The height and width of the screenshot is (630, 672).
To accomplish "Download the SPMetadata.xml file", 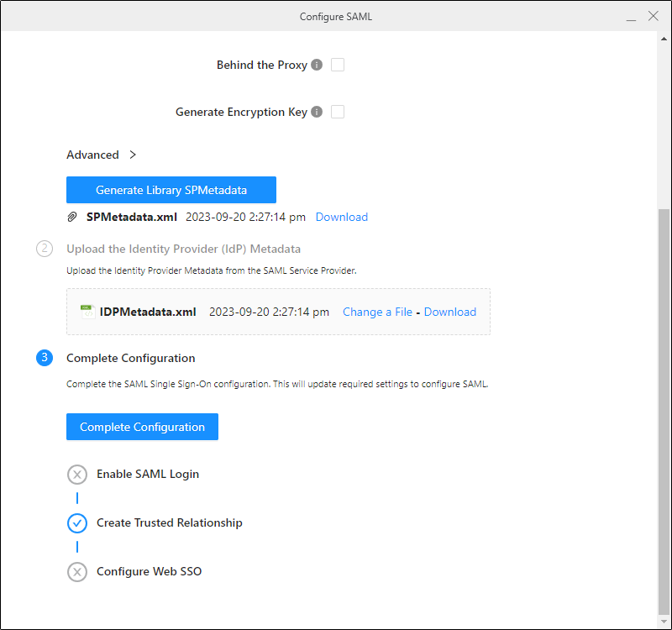I will click(x=341, y=217).
